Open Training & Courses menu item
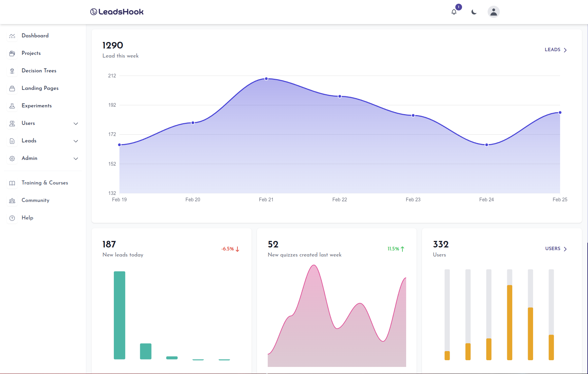The image size is (588, 374). click(45, 183)
